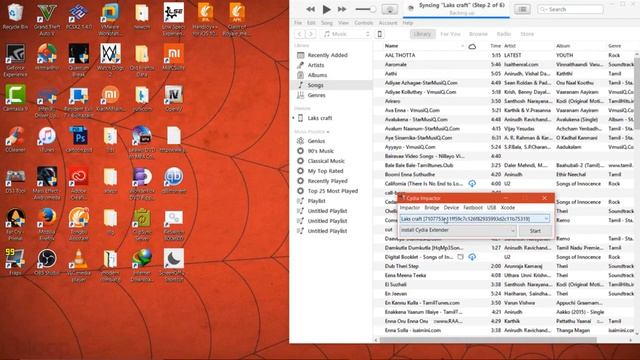Launch the iTunes desktop shortcut
Screen dimensions: 640x360
pos(47,139)
